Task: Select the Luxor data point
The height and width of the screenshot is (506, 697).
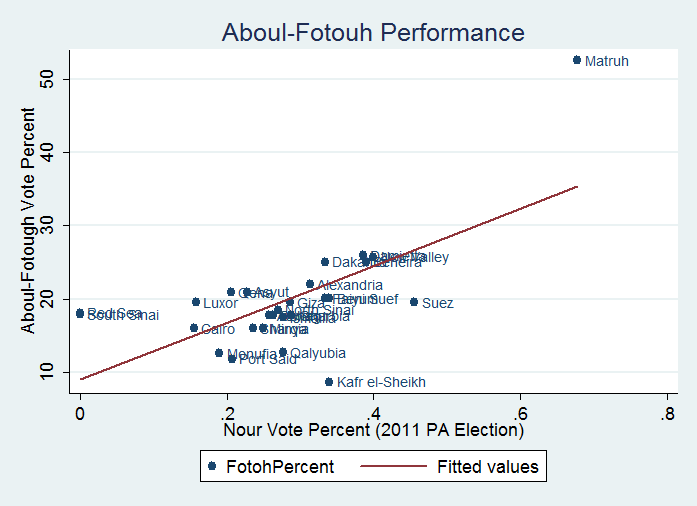Action: tap(196, 302)
